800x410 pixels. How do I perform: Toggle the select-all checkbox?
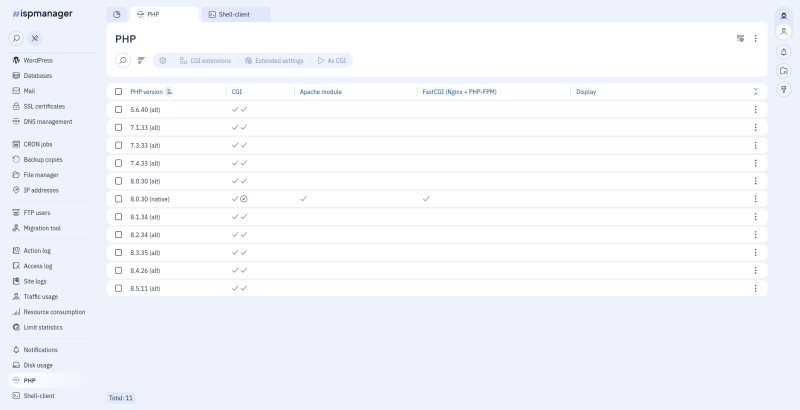tap(118, 92)
